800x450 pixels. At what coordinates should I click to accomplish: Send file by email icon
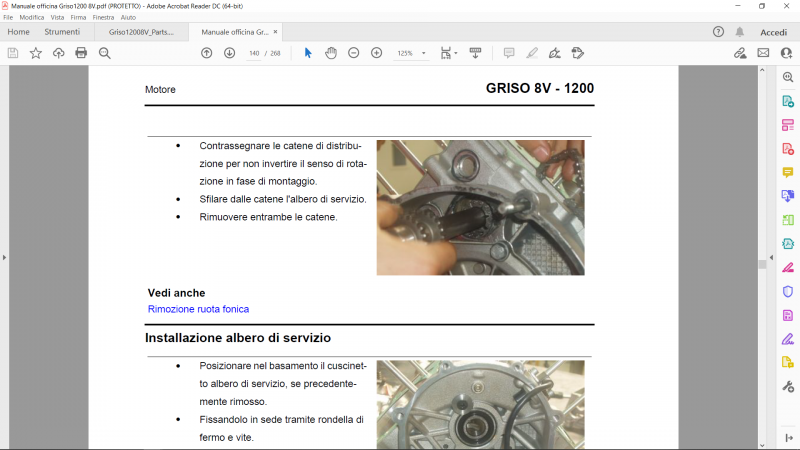763,53
